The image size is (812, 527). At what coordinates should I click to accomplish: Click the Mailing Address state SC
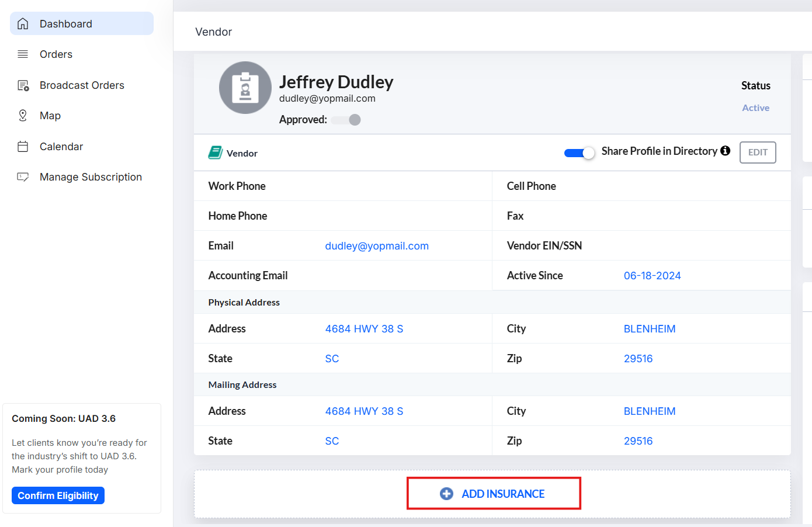coord(332,441)
